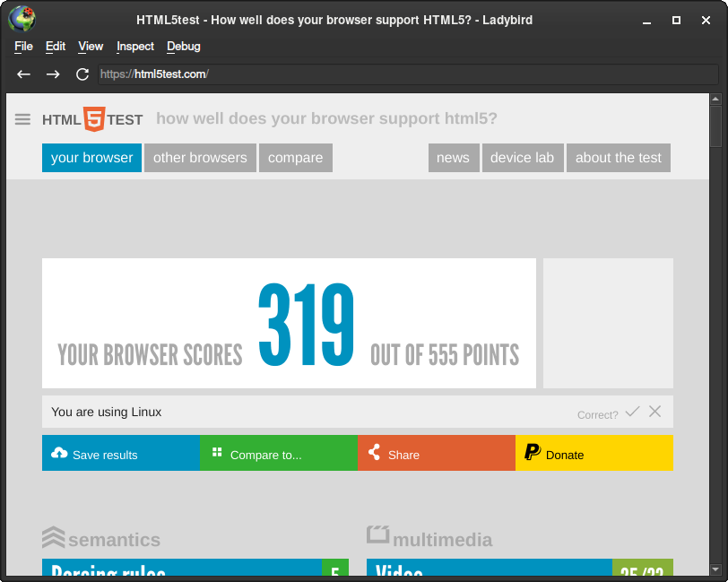Switch to 'other browsers' tab

coord(200,158)
